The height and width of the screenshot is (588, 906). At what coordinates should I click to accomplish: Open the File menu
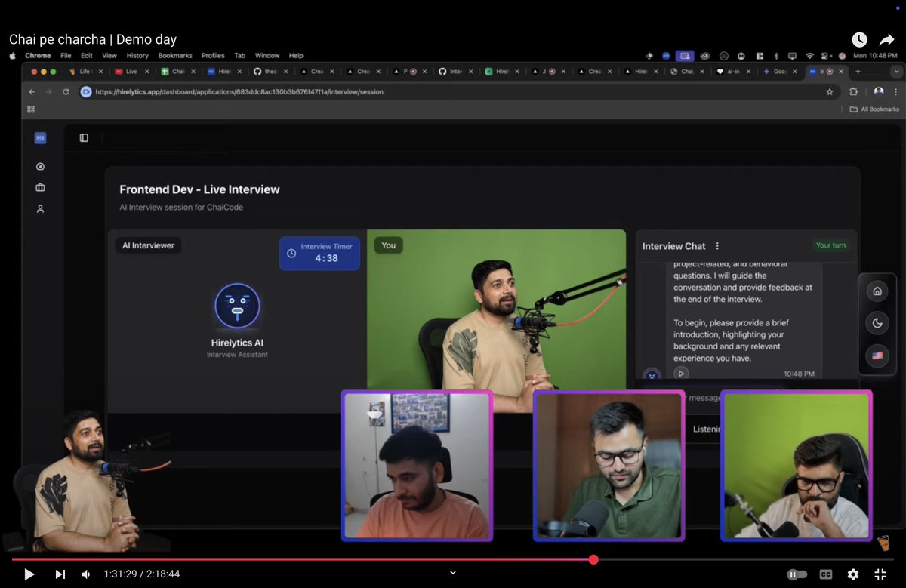click(66, 55)
